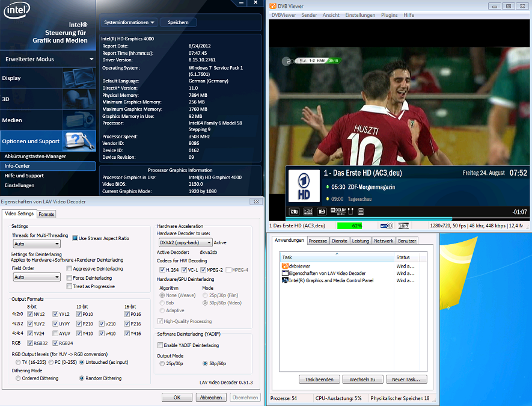
Task: Expand the Field Order dropdown
Action: coord(36,277)
